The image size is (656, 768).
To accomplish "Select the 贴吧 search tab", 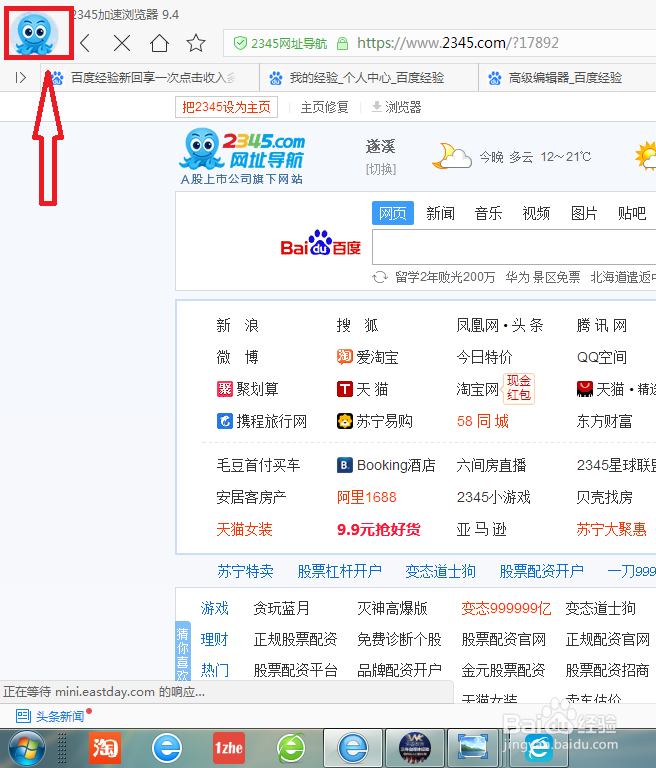I will (x=632, y=213).
